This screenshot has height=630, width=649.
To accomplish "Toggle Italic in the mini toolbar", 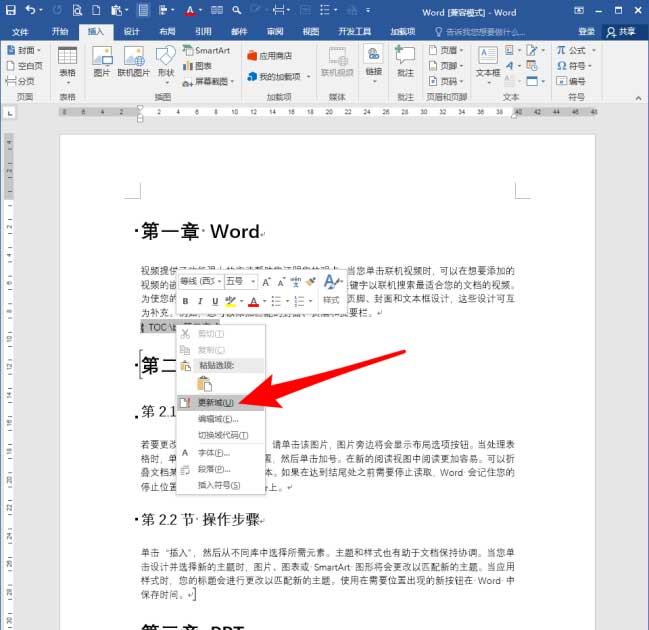I will click(x=200, y=301).
